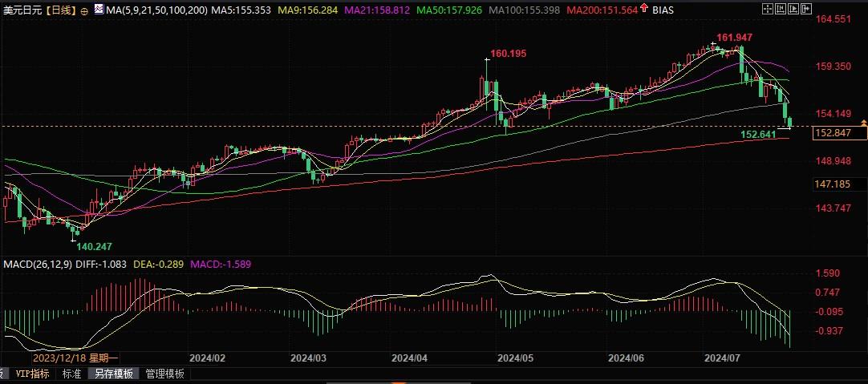Click the red up-arrow icon after MA200
The height and width of the screenshot is (384, 868).
tap(645, 10)
